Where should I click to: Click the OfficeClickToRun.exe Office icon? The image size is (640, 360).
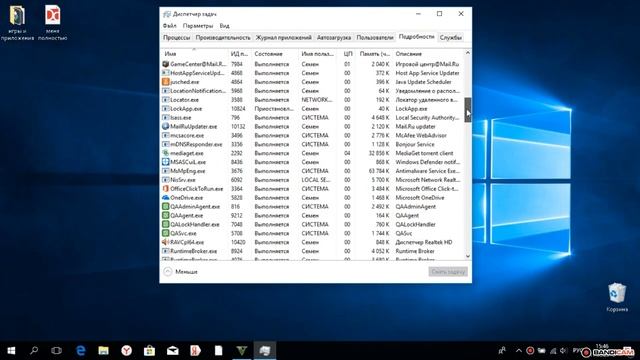tap(165, 189)
